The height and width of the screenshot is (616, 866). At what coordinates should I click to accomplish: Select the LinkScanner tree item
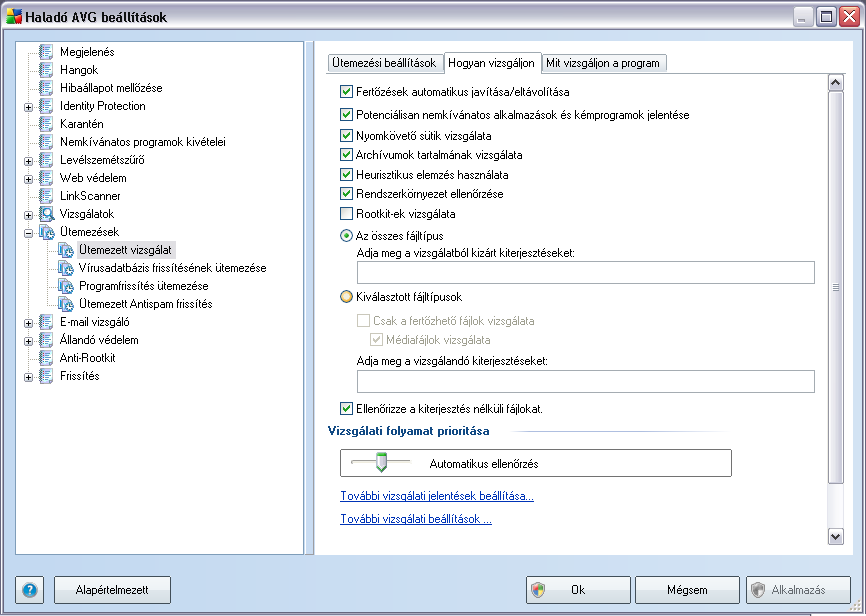point(90,196)
